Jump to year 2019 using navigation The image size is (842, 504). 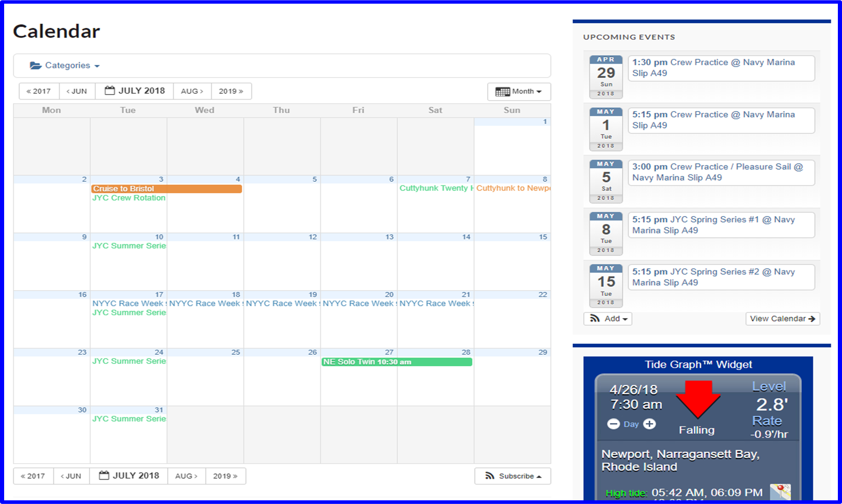coord(231,91)
